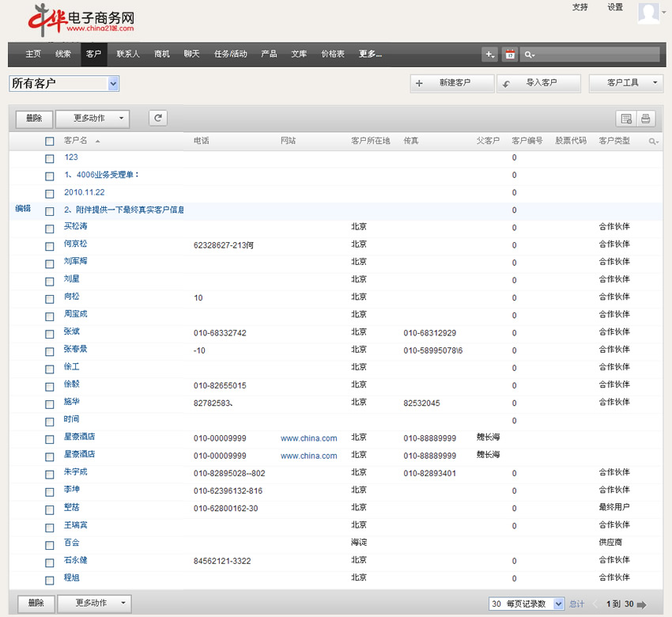
Task: Go to next page arrow
Action: coord(641,604)
